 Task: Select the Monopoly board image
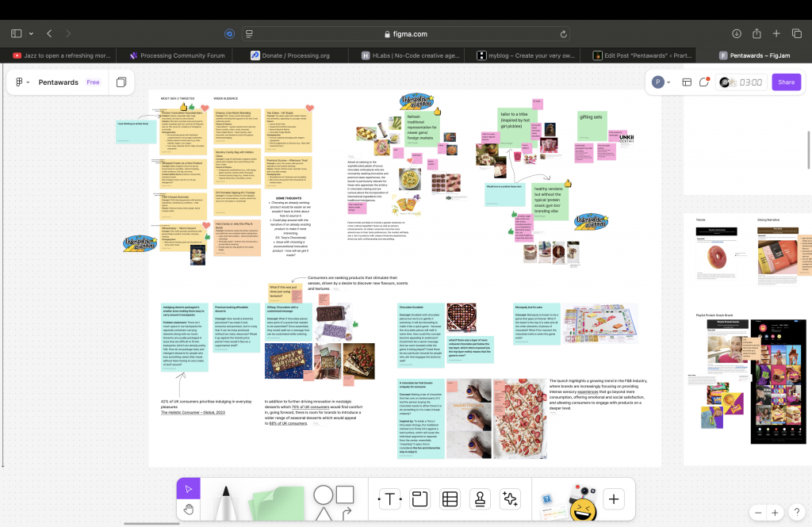(x=600, y=323)
